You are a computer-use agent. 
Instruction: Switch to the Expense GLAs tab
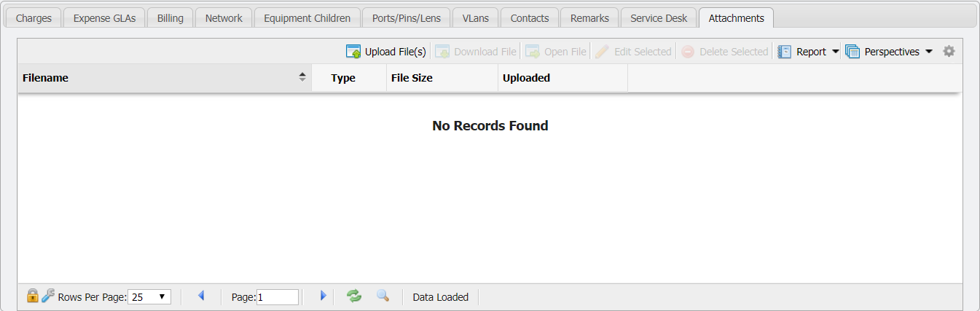(105, 18)
